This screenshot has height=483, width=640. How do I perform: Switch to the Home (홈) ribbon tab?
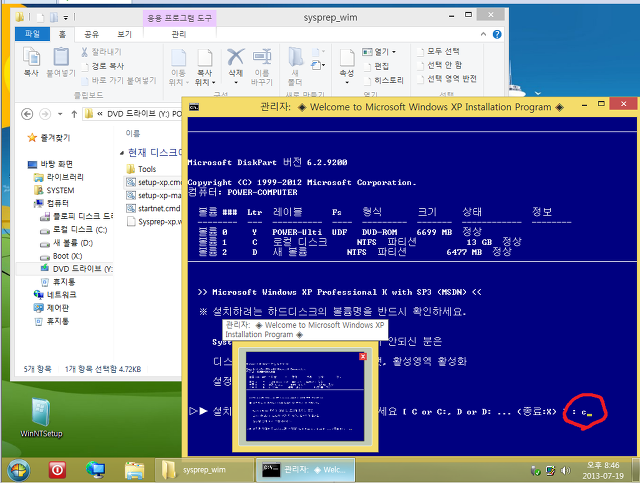(62, 34)
